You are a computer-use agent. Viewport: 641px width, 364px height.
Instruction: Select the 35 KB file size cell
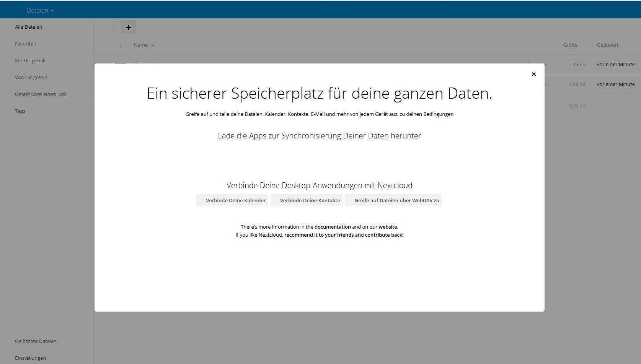pyautogui.click(x=579, y=64)
